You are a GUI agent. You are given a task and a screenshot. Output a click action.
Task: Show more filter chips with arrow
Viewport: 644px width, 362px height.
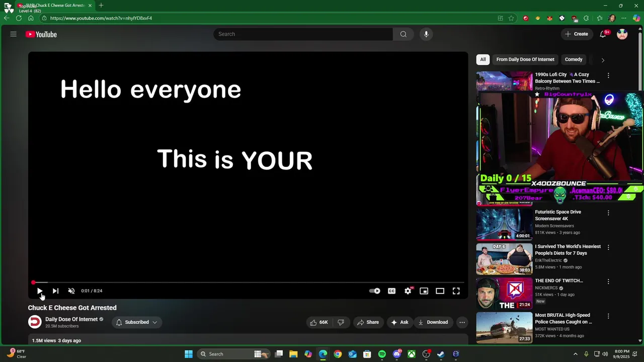pyautogui.click(x=603, y=60)
